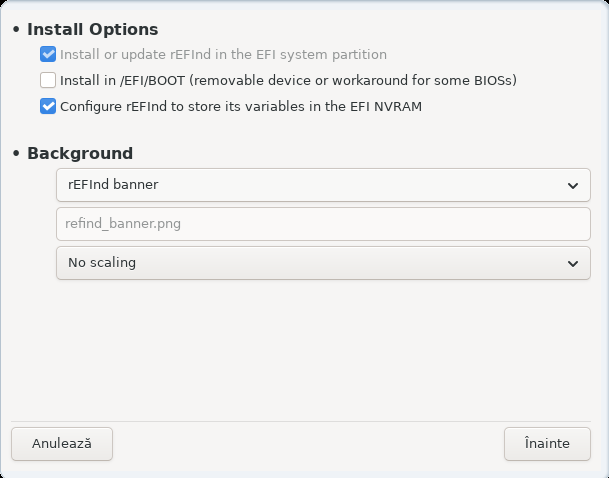Click the faded blue checkmark beside Install or update
Viewport: 609px width, 478px height.
click(x=48, y=54)
